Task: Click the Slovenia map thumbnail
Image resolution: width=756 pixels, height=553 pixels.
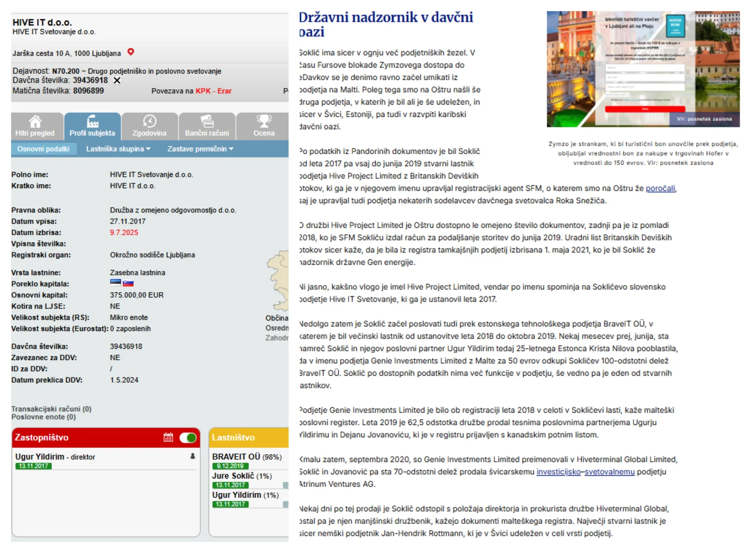Action: point(278,280)
